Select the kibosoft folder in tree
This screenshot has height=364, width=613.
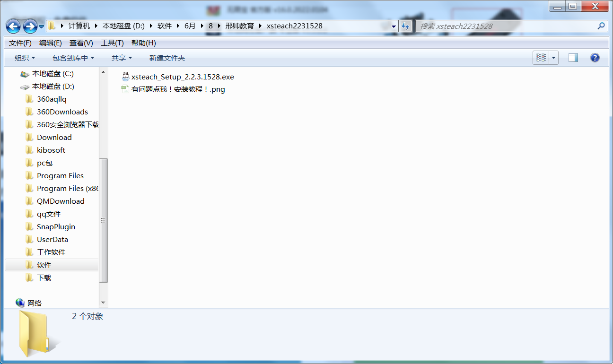point(51,150)
